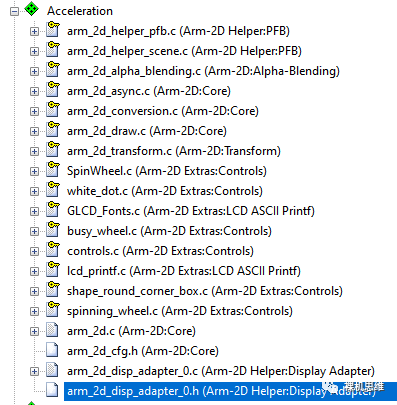Viewport: 397px width, 405px height.
Task: Expand controls.c node
Action: coord(34,252)
